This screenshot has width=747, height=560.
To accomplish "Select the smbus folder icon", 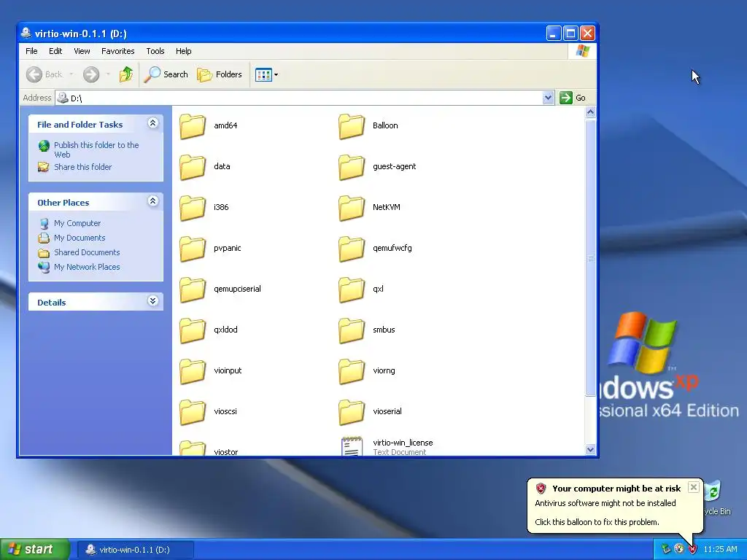I will 352,330.
